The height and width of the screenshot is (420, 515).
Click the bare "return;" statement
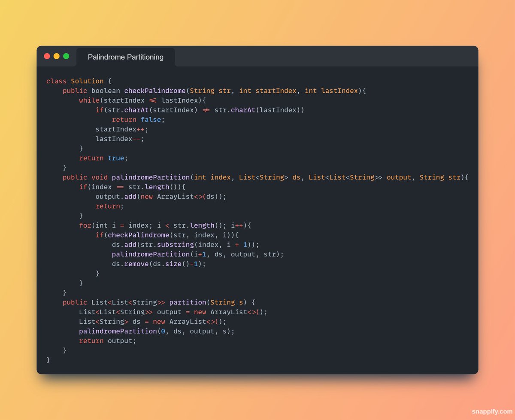[109, 206]
